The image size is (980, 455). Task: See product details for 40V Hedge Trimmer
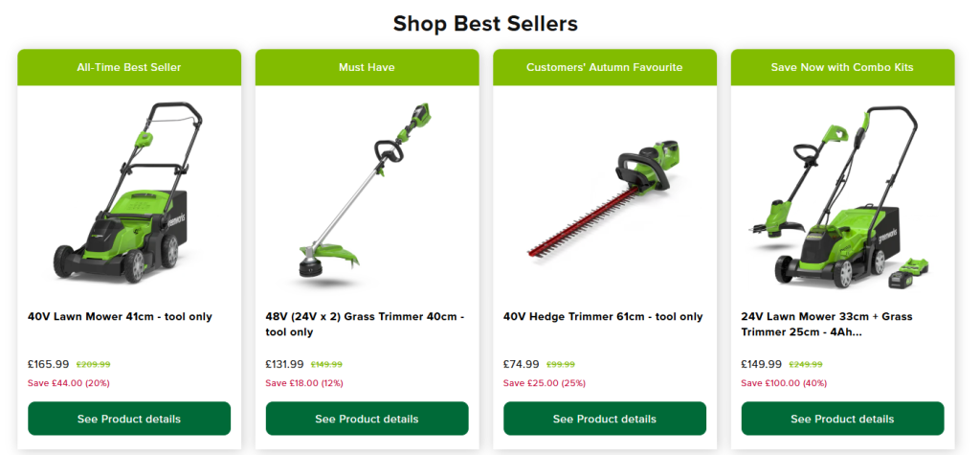[x=605, y=419]
